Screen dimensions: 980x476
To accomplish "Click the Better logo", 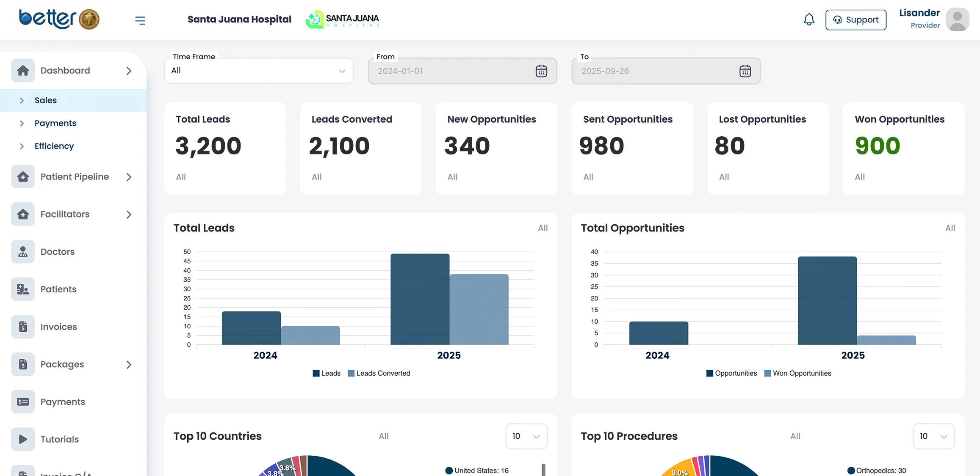I will 59,19.
